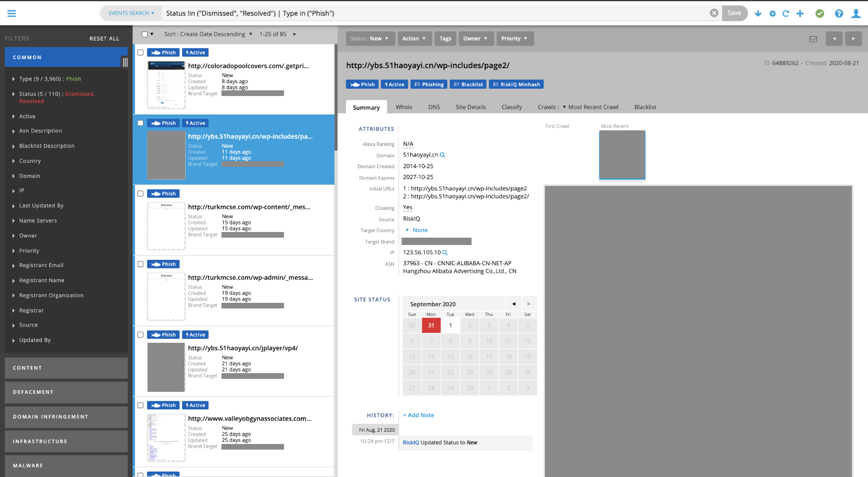Show previous month in site status calendar

pos(514,304)
